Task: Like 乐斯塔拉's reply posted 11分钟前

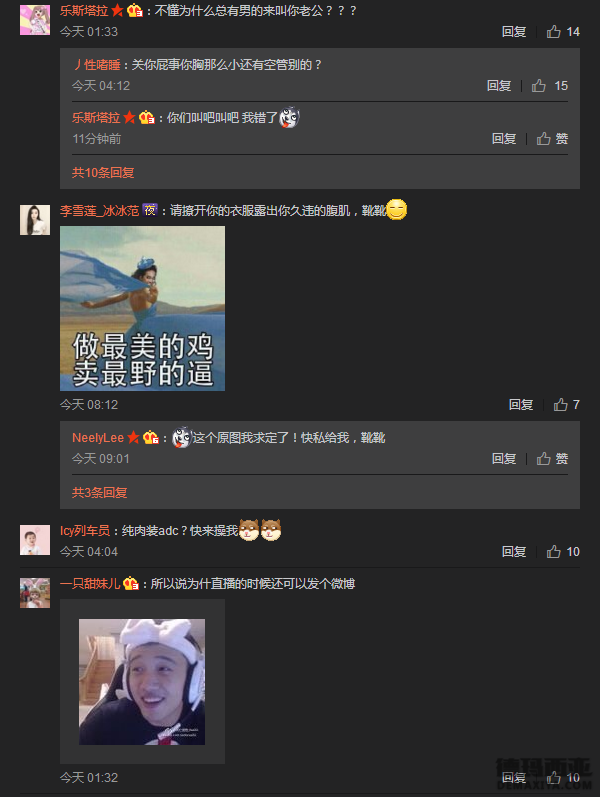Action: (x=552, y=139)
